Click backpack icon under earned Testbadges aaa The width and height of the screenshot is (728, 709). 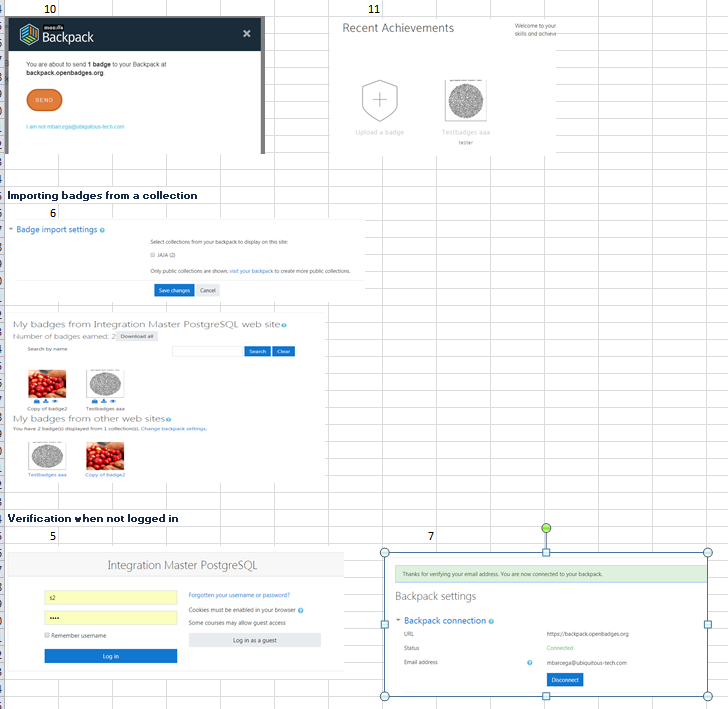(95, 401)
